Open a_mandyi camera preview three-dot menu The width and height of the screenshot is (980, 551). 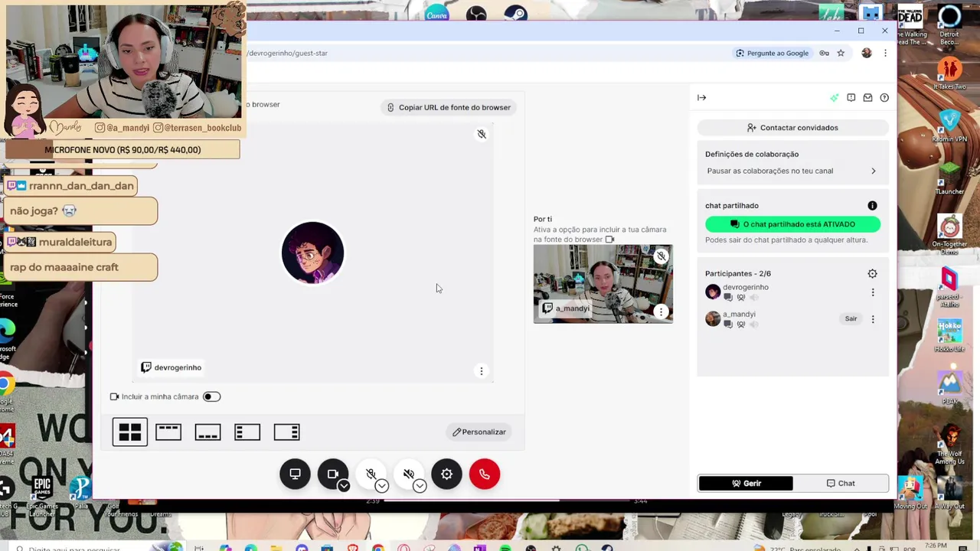coord(661,311)
